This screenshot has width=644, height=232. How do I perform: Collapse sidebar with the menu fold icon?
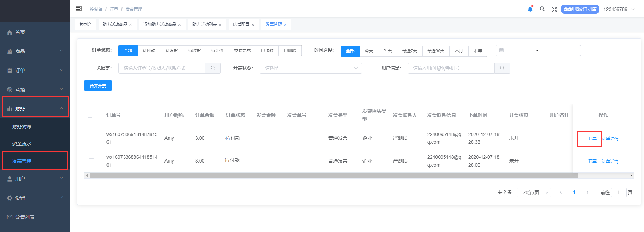(x=79, y=9)
